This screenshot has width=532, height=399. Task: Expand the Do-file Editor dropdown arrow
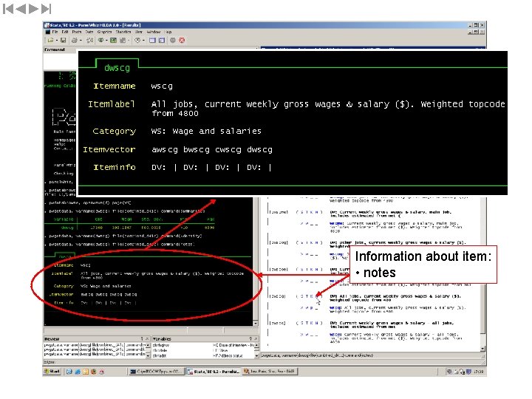(x=143, y=41)
